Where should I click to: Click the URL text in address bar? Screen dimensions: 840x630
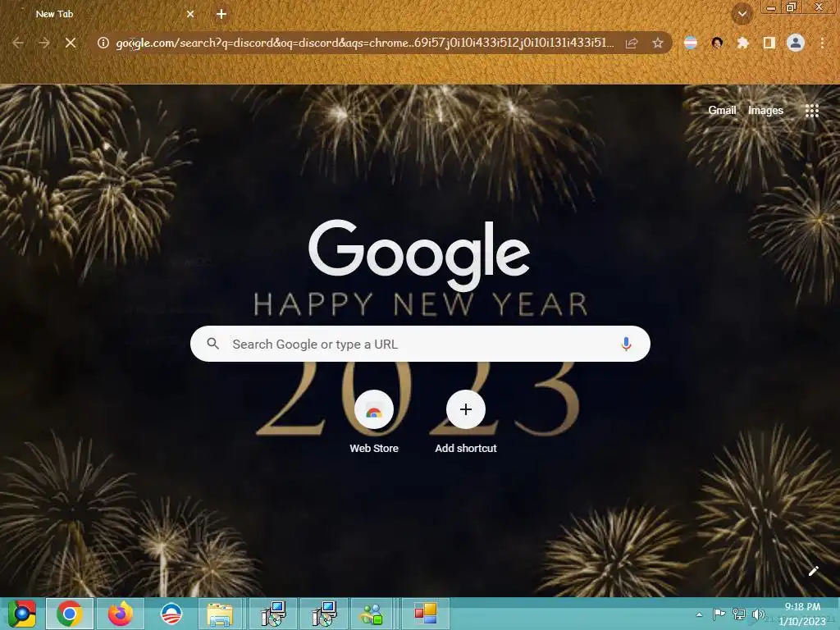click(365, 43)
